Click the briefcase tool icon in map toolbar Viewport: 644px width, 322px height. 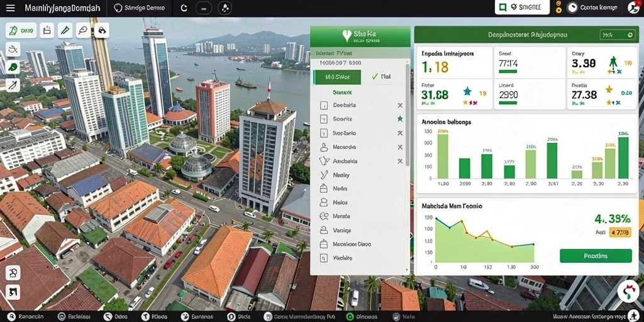point(47,30)
